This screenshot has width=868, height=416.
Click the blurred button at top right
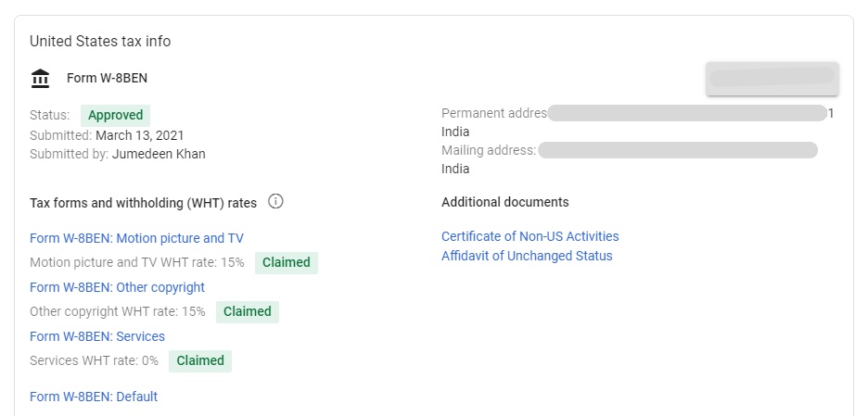[772, 79]
